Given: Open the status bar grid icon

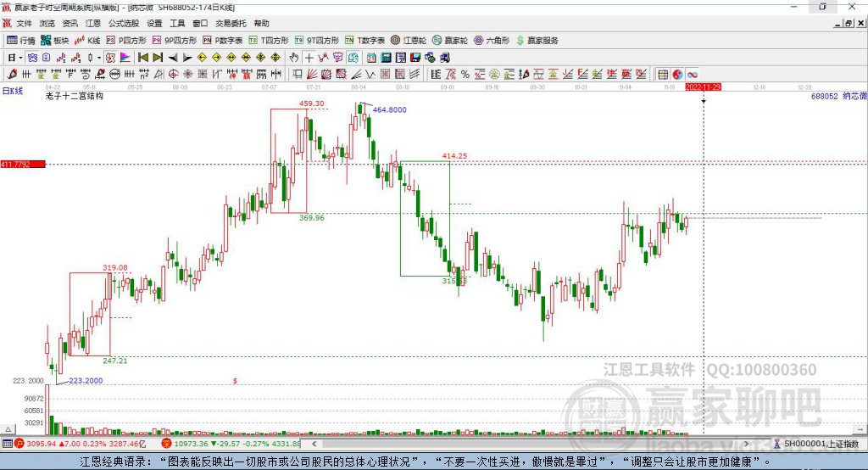Looking at the screenshot, I should pos(7,444).
